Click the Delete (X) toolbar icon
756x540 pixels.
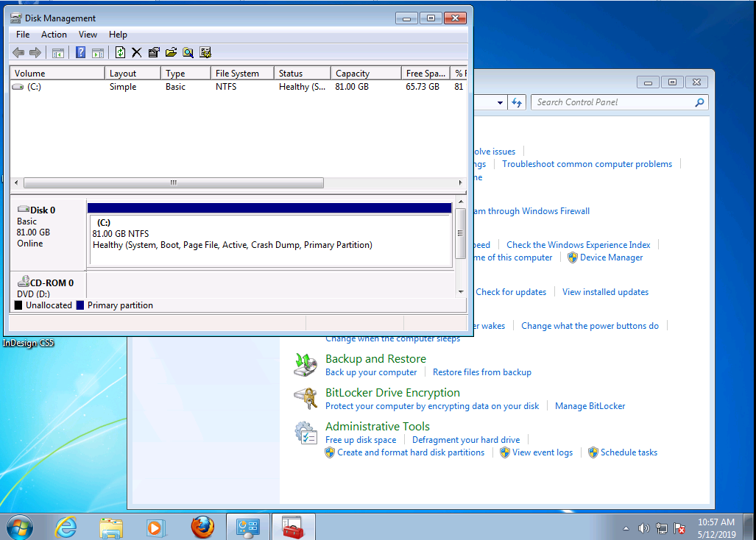pos(136,52)
